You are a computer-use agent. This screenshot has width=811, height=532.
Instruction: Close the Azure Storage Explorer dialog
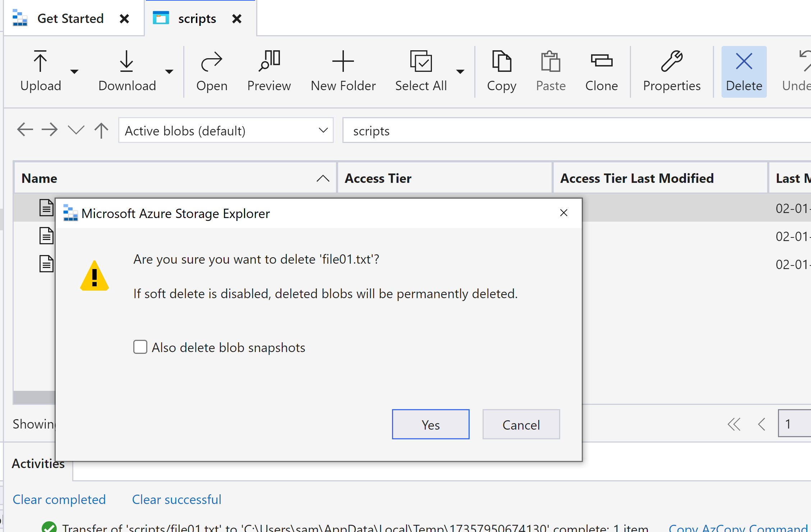click(x=563, y=213)
